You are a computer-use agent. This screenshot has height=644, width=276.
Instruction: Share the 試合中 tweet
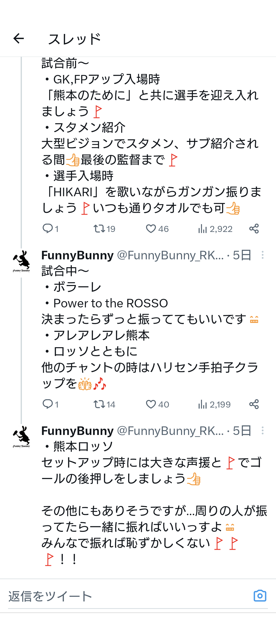click(x=254, y=404)
